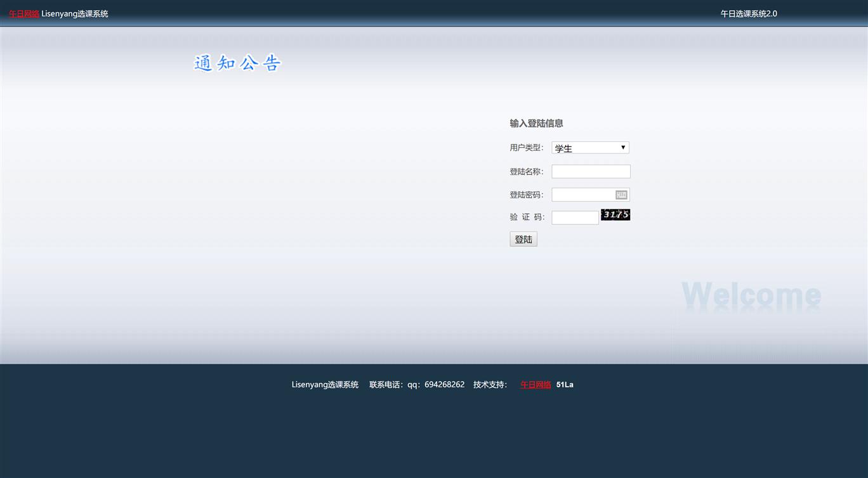Focus the 验证码 input box
868x478 pixels.
click(x=575, y=218)
